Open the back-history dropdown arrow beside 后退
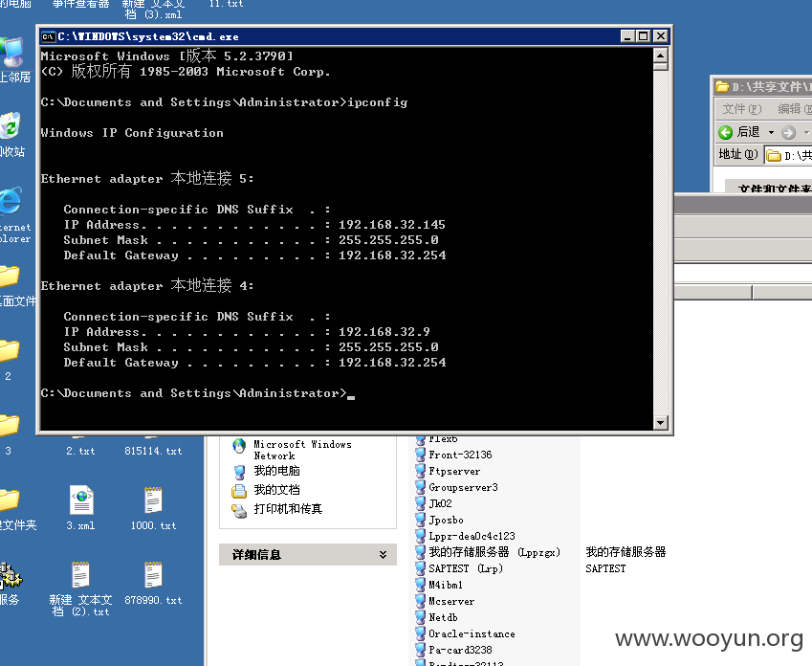The height and width of the screenshot is (666, 812). click(771, 133)
